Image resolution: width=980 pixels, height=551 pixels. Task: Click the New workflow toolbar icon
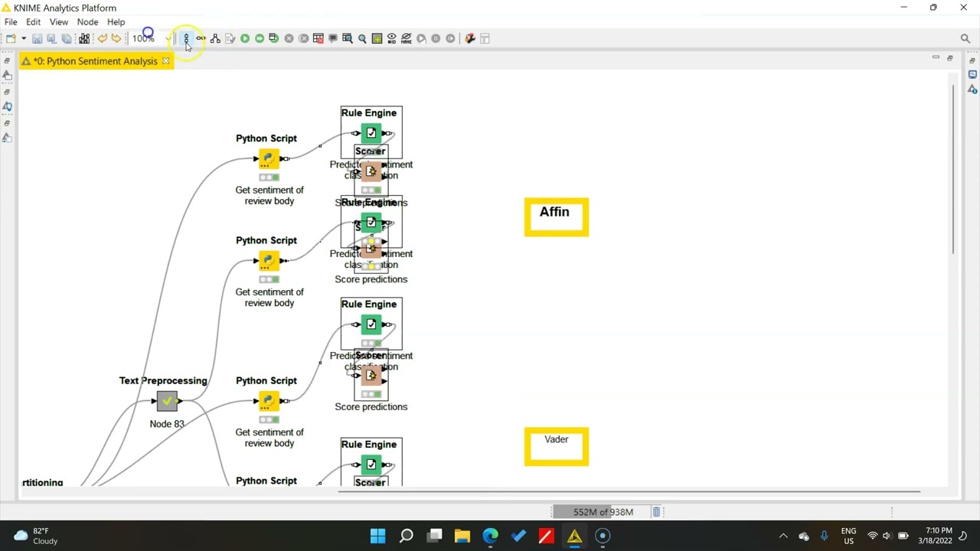[x=11, y=38]
